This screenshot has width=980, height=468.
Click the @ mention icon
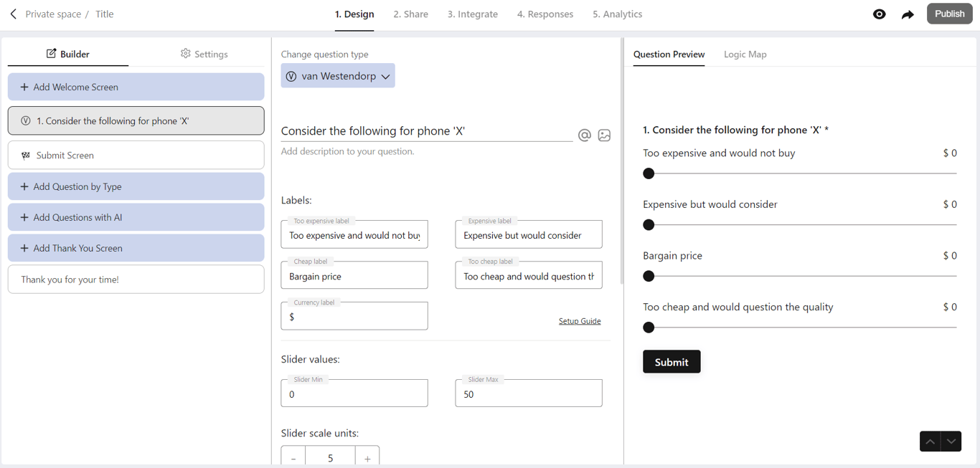click(585, 135)
